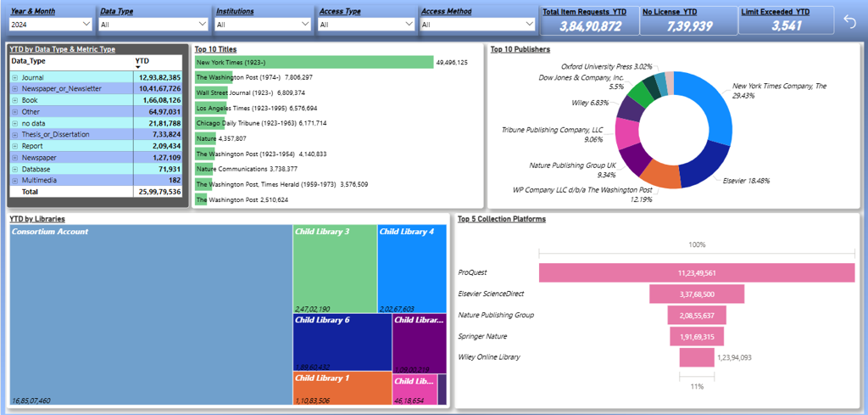Click the Elsevier ScienceDirect funnel bar

point(697,294)
